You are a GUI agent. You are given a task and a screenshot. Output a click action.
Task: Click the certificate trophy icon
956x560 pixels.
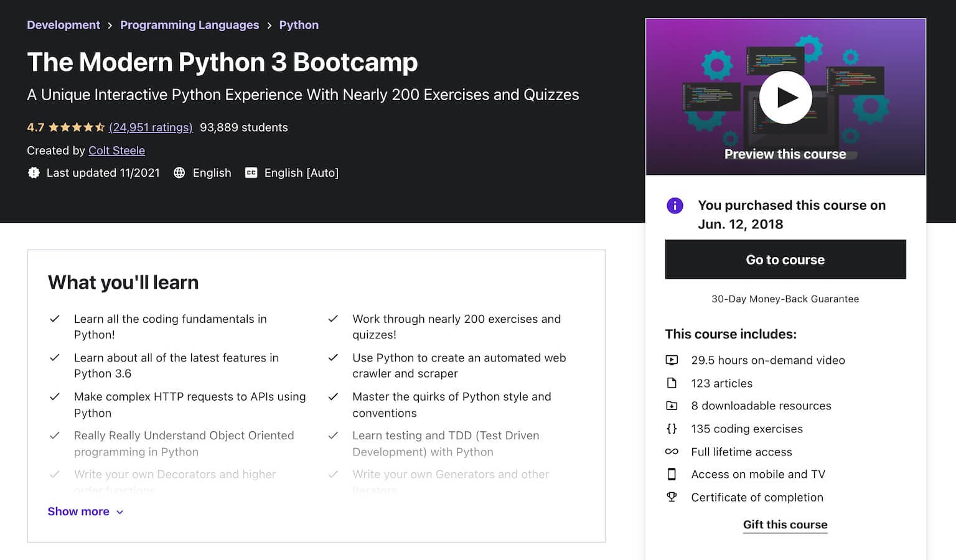coord(672,497)
